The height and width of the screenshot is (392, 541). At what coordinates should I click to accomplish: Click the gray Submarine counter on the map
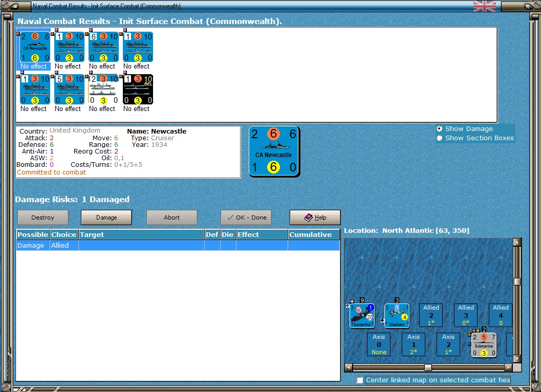484,345
